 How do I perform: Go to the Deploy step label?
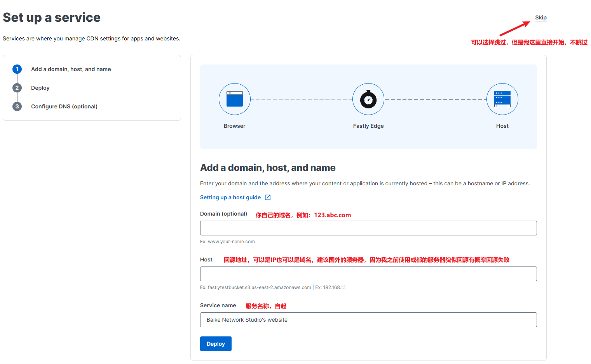click(x=40, y=88)
